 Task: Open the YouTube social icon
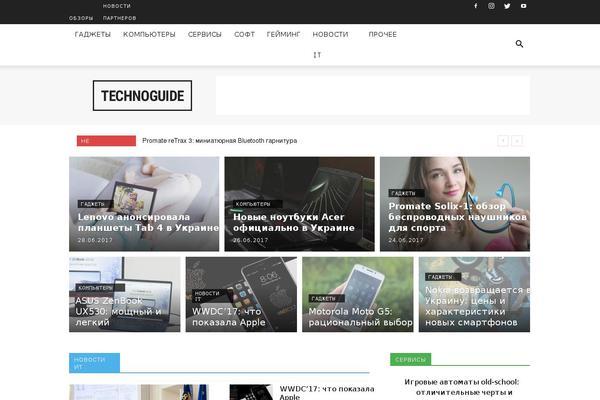(523, 6)
